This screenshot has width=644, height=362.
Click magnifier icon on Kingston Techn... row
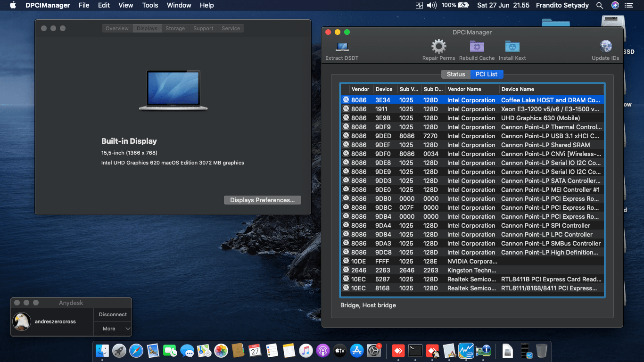tap(345, 270)
